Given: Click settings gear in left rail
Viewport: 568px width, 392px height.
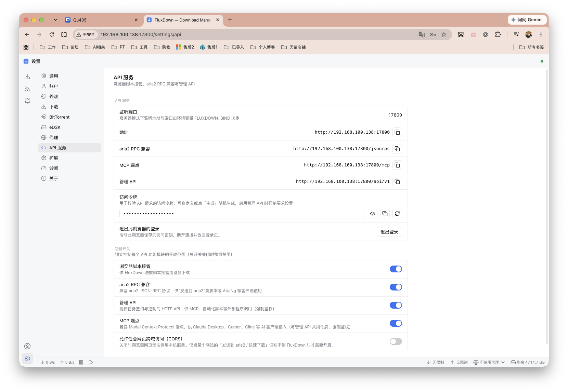Looking at the screenshot, I should pyautogui.click(x=27, y=359).
